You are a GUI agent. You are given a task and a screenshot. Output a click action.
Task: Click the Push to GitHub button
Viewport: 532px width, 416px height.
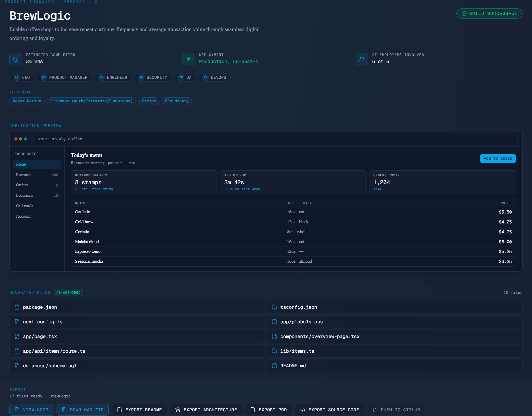point(396,410)
